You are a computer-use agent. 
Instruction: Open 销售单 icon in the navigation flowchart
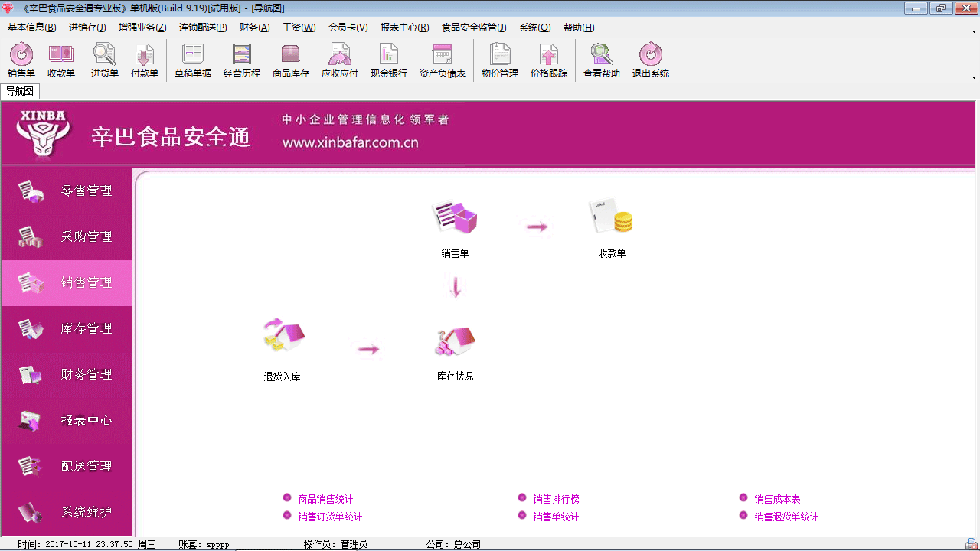click(455, 218)
